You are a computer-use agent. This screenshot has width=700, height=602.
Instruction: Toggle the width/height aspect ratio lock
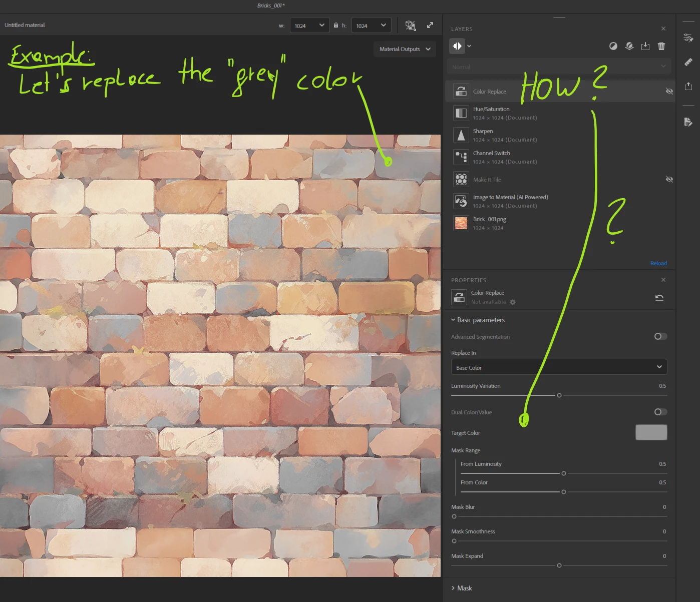(x=336, y=25)
